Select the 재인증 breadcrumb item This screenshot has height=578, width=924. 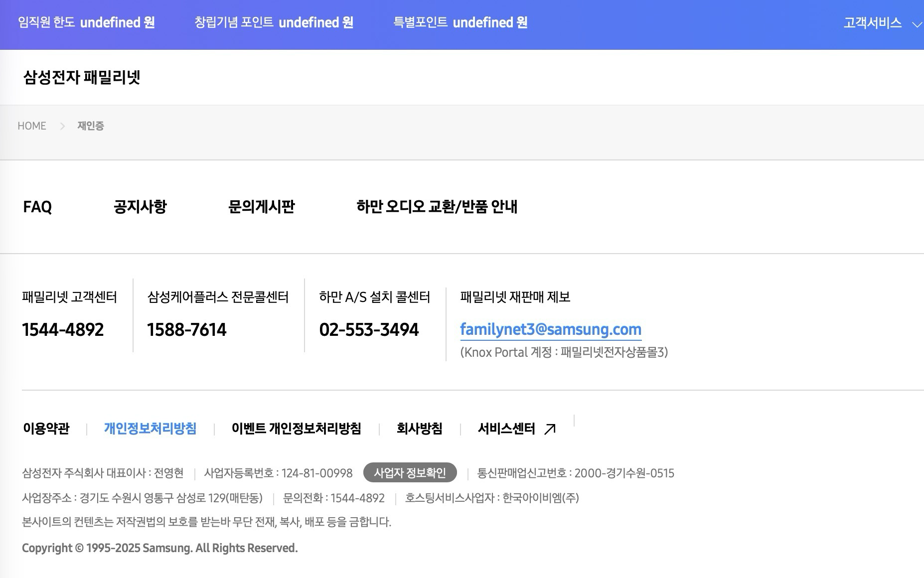pos(91,126)
